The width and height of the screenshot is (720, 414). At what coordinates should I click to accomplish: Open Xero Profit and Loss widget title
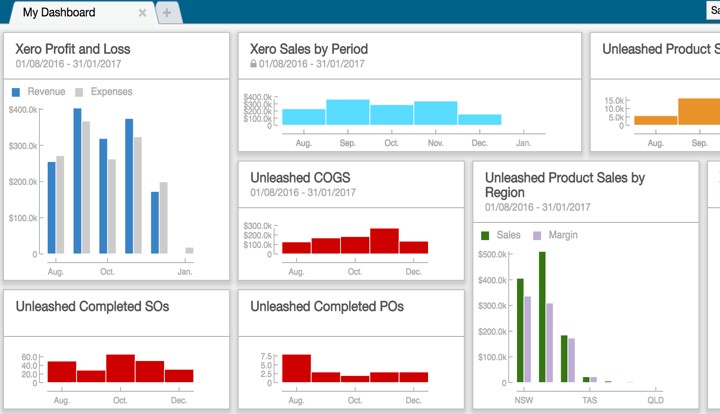(73, 49)
